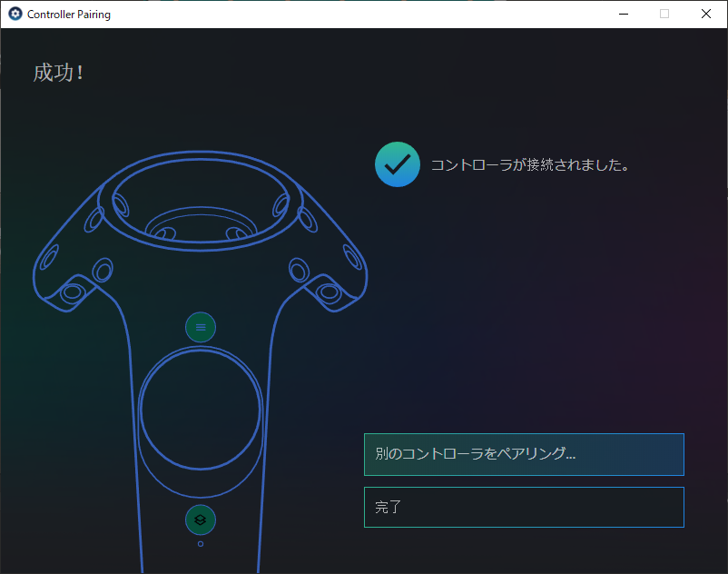Click the status LED below the system button
The width and height of the screenshot is (728, 574).
pyautogui.click(x=201, y=544)
